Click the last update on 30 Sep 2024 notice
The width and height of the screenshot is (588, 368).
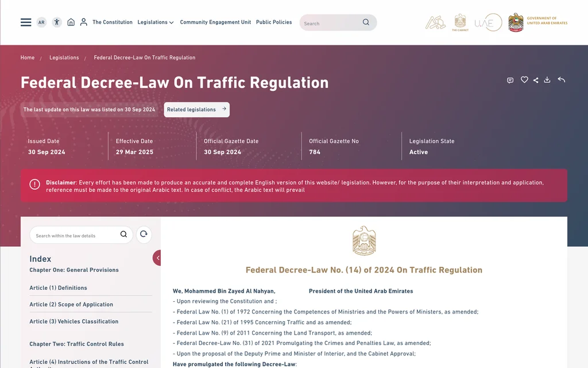click(89, 110)
